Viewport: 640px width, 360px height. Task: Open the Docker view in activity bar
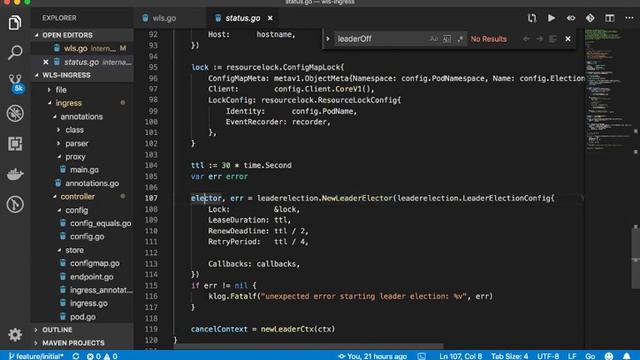pos(15,174)
